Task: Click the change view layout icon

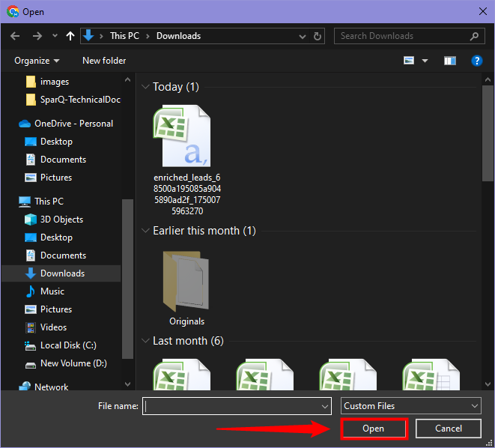Action: coord(410,61)
